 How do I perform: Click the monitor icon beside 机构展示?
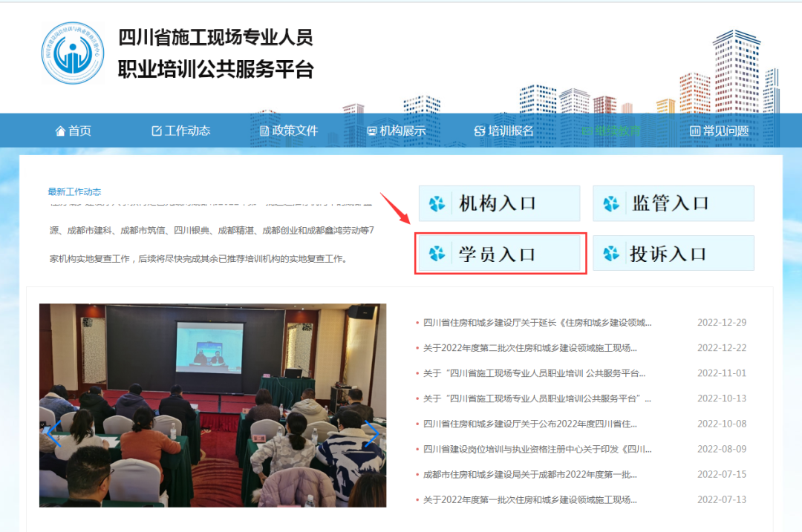click(371, 131)
